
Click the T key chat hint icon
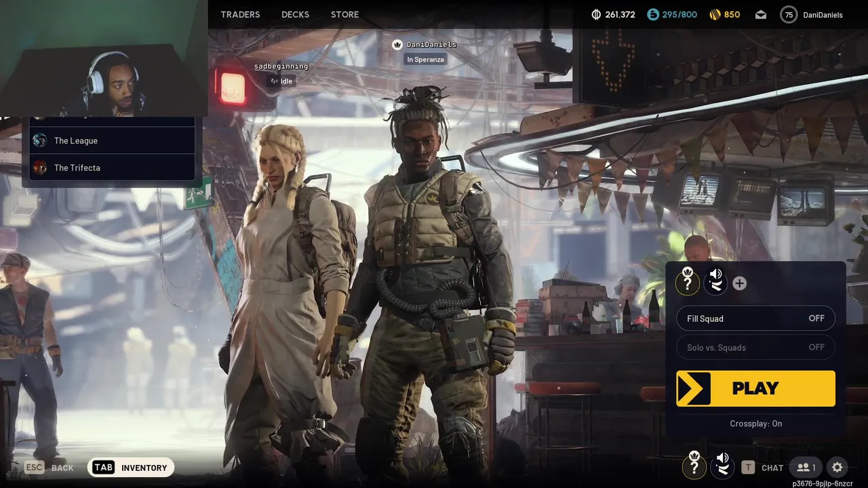click(x=748, y=467)
